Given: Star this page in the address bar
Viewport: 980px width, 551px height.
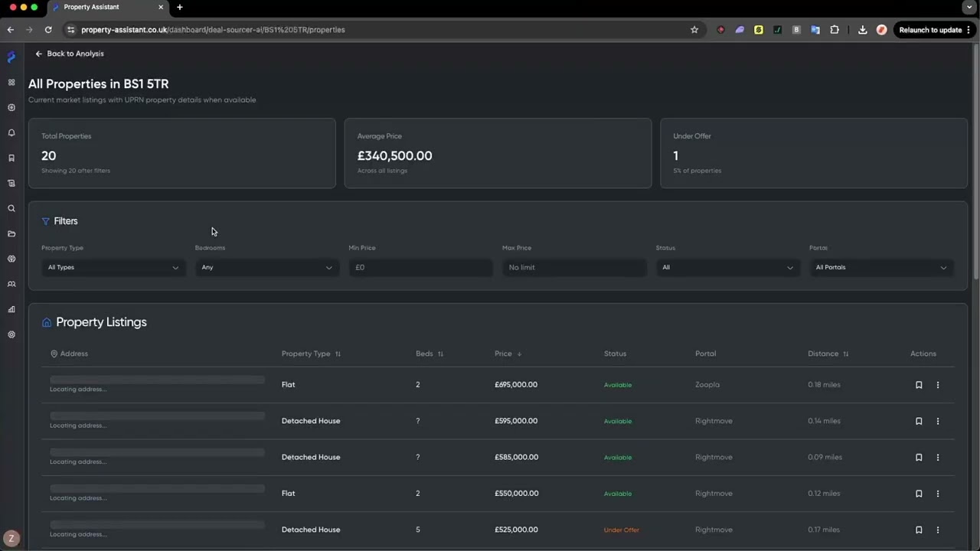Looking at the screenshot, I should tap(694, 30).
